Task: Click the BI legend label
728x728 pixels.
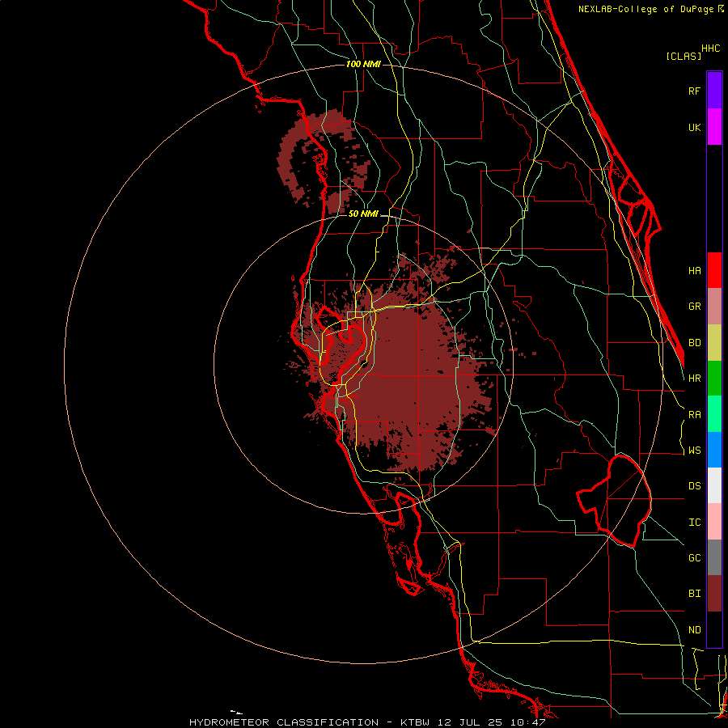Action: point(695,594)
